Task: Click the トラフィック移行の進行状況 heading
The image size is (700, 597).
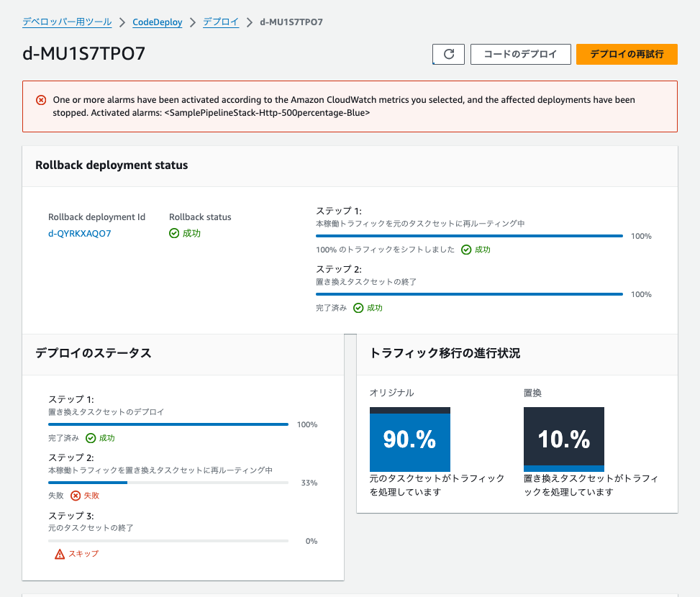Action: click(x=445, y=353)
